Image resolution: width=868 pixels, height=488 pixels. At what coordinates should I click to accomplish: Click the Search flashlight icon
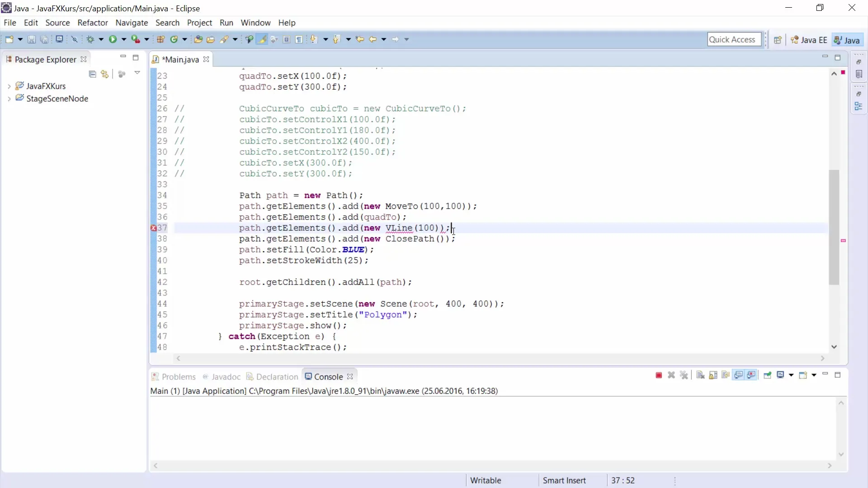[x=224, y=39]
